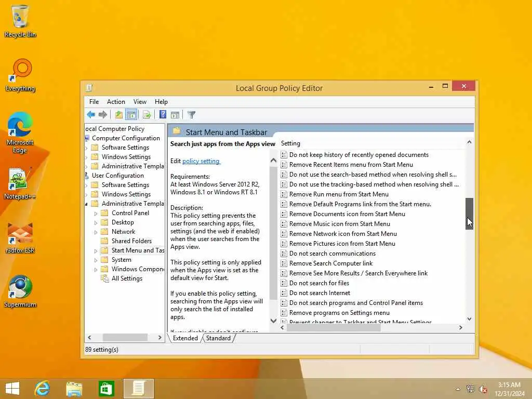
Task: Click the settings list scroll up arrow
Action: pos(469,142)
